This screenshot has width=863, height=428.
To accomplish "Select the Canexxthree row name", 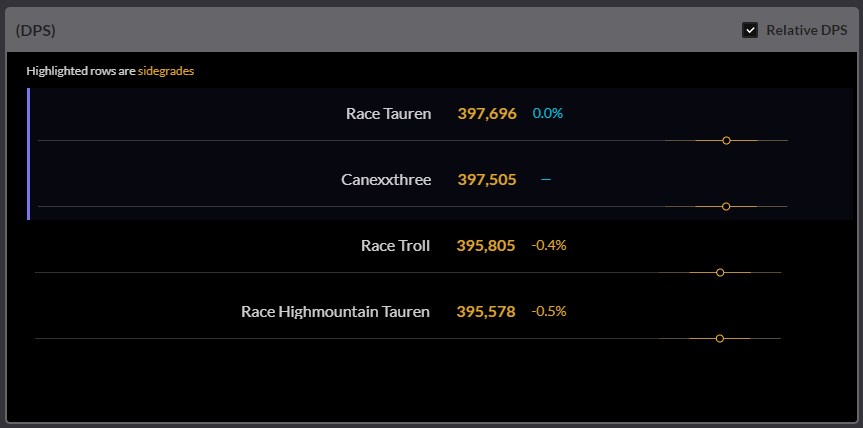I will [x=386, y=180].
